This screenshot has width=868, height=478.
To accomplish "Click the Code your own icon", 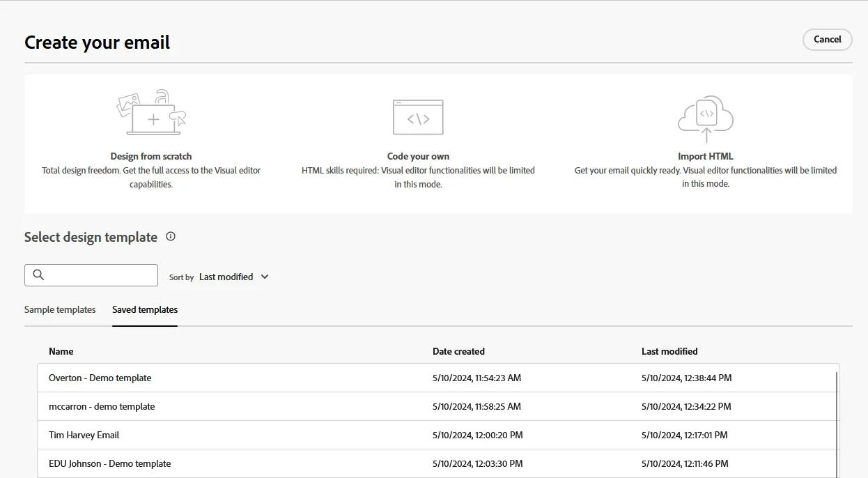I will point(418,117).
